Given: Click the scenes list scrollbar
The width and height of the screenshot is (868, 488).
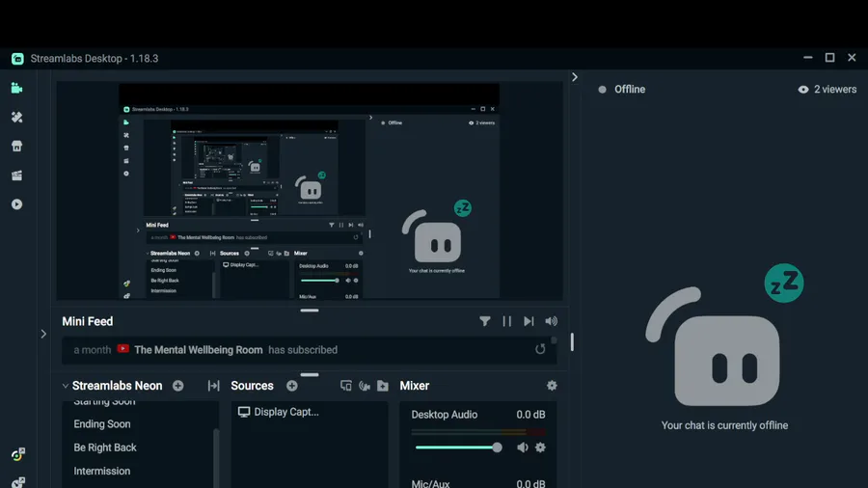Looking at the screenshot, I should [x=216, y=458].
